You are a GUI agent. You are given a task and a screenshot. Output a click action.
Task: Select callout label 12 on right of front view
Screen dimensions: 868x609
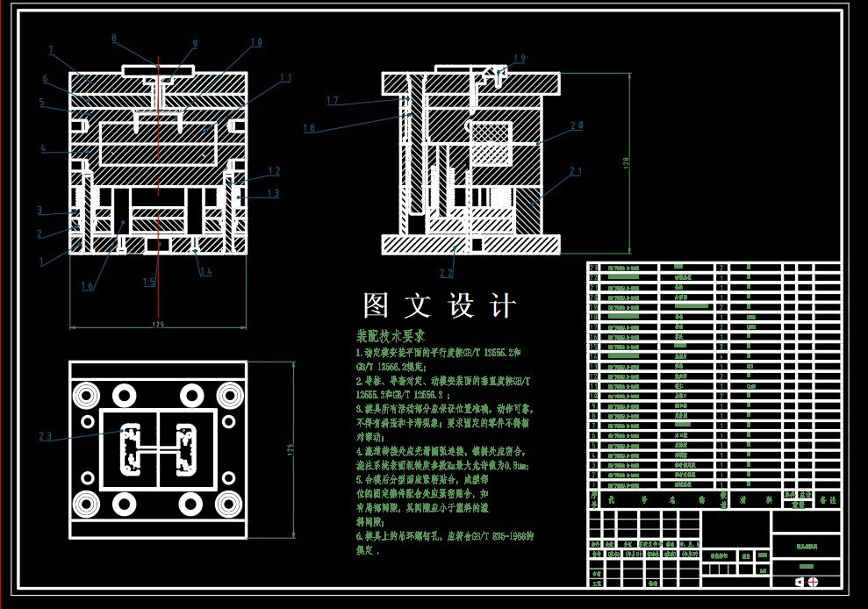pos(274,171)
